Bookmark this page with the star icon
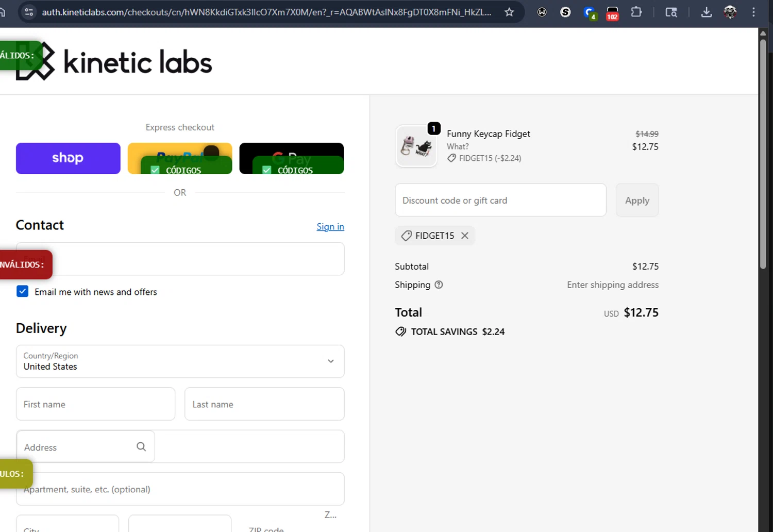Image resolution: width=773 pixels, height=532 pixels. [509, 12]
